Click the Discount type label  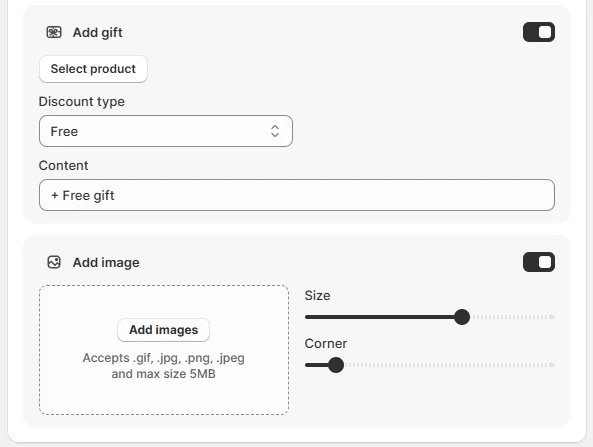pos(82,101)
